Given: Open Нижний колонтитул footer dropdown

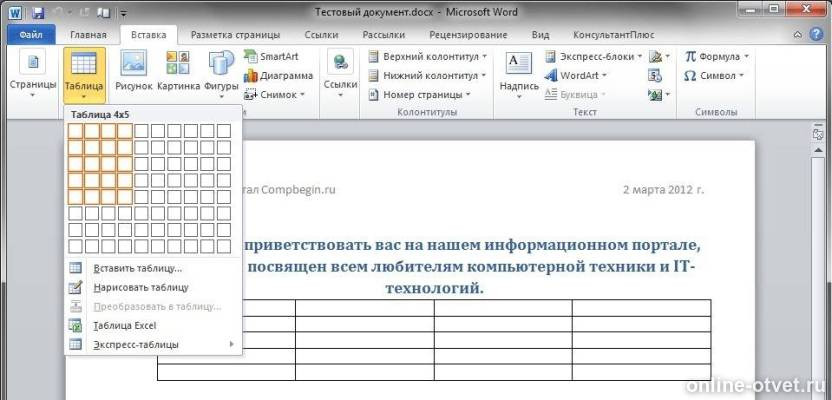Looking at the screenshot, I should point(427,75).
